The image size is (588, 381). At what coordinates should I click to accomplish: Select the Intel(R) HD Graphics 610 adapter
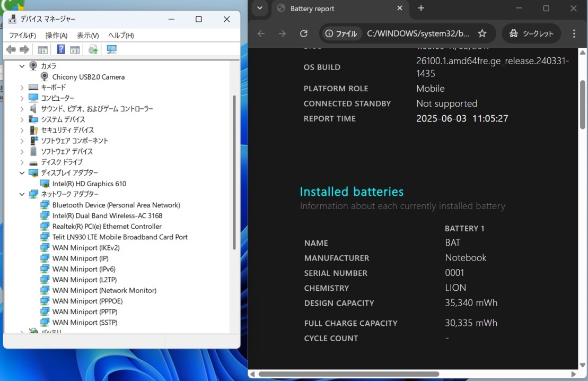coord(89,184)
